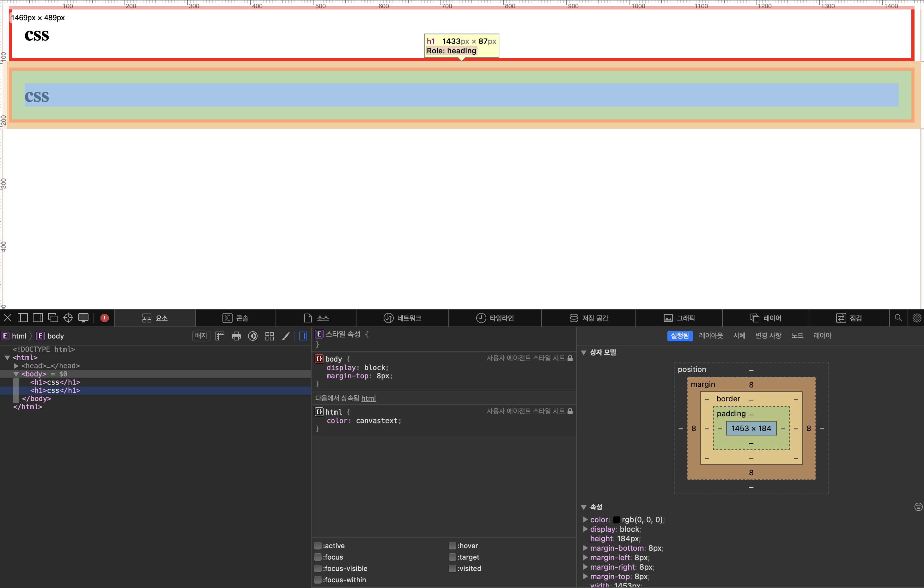924x588 pixels.
Task: Click the lock icon next to the body rule
Action: coord(570,358)
